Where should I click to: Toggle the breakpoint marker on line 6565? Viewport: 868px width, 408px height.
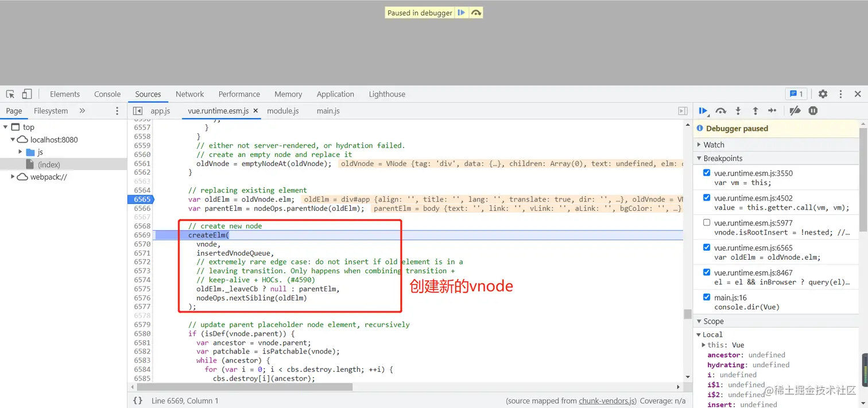(x=141, y=199)
